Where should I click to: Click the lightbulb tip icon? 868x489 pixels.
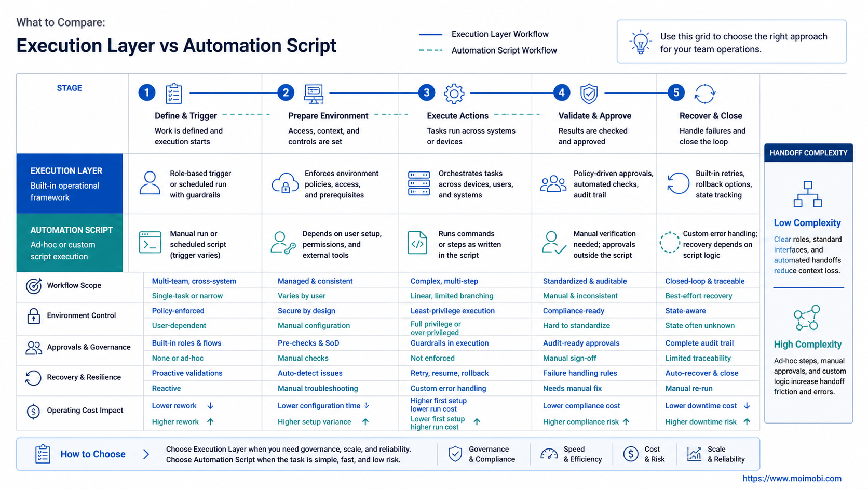[x=640, y=42]
